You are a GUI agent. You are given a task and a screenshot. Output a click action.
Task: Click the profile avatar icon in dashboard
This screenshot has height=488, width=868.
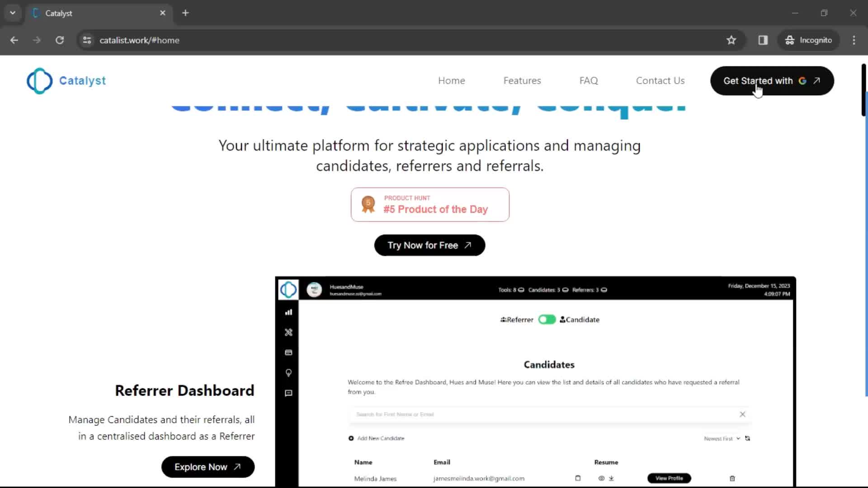click(314, 290)
